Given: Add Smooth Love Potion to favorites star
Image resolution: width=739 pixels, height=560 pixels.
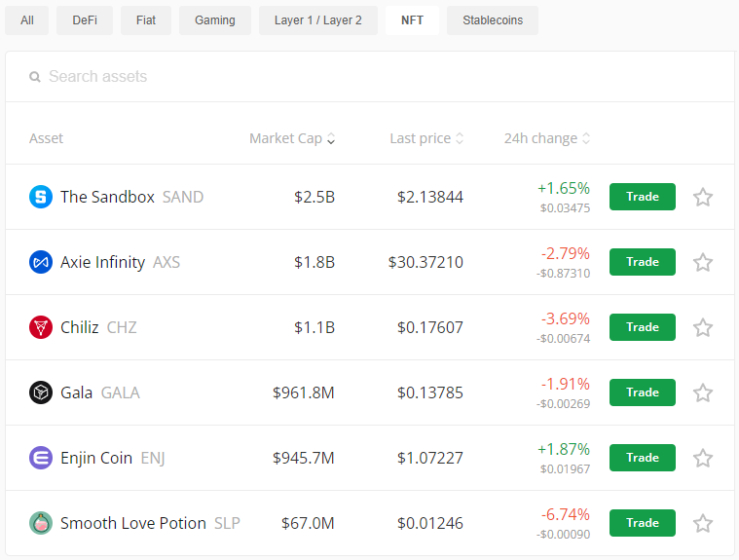Looking at the screenshot, I should (x=703, y=523).
